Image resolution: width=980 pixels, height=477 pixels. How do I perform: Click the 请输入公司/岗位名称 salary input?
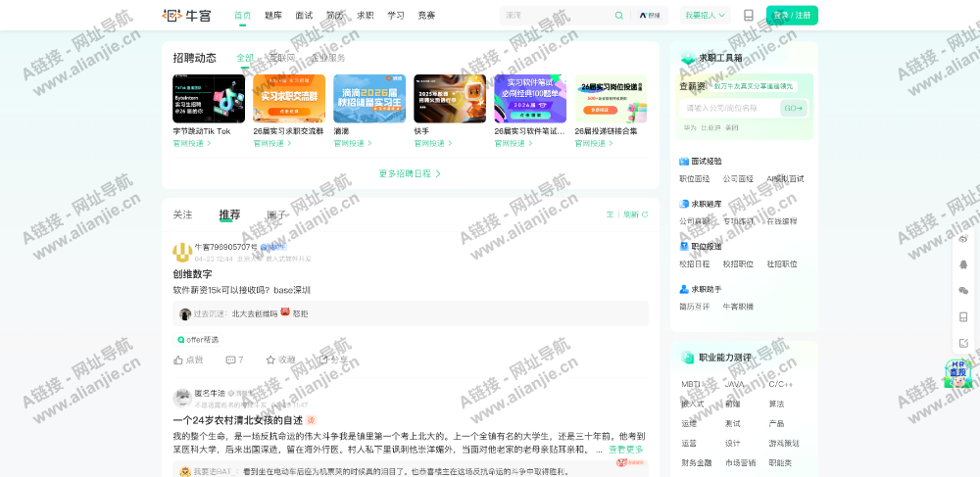729,108
